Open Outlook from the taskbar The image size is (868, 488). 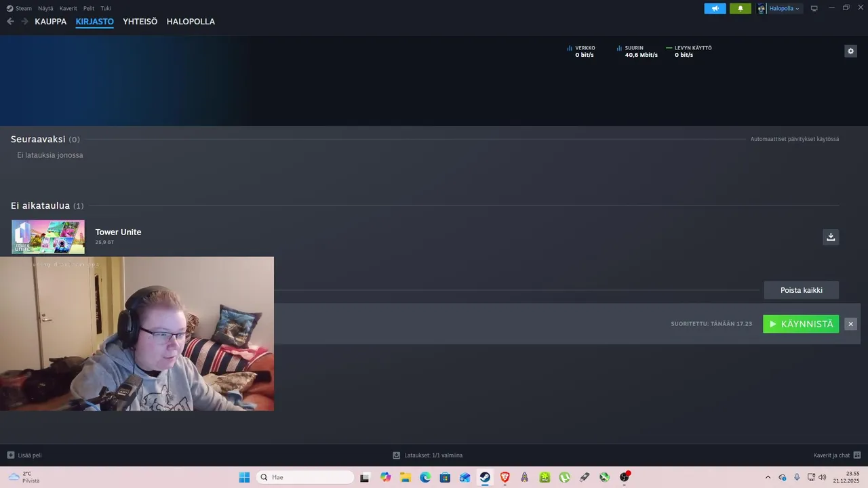tap(465, 477)
